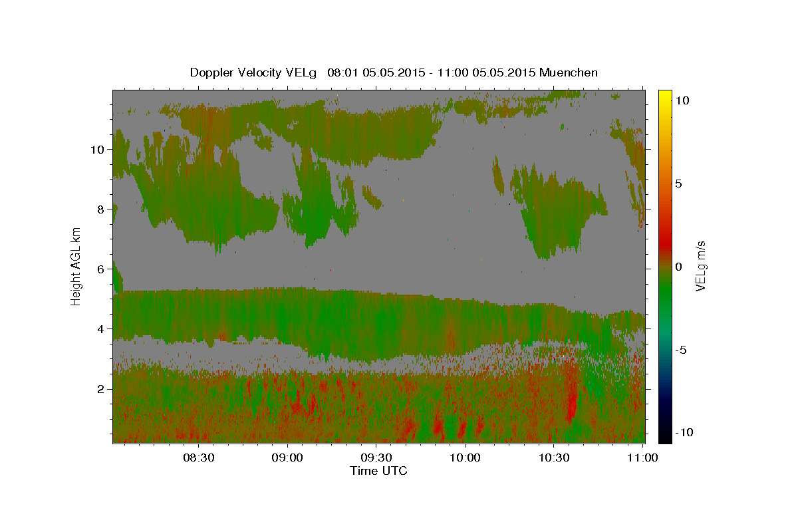Click the "Height AGL km" axis label
This screenshot has height=532, width=798.
(x=76, y=265)
